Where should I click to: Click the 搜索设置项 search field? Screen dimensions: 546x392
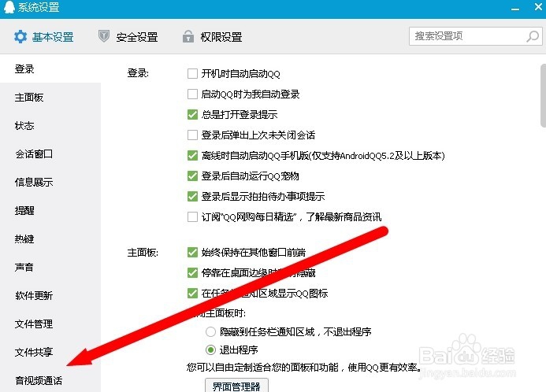(476, 36)
